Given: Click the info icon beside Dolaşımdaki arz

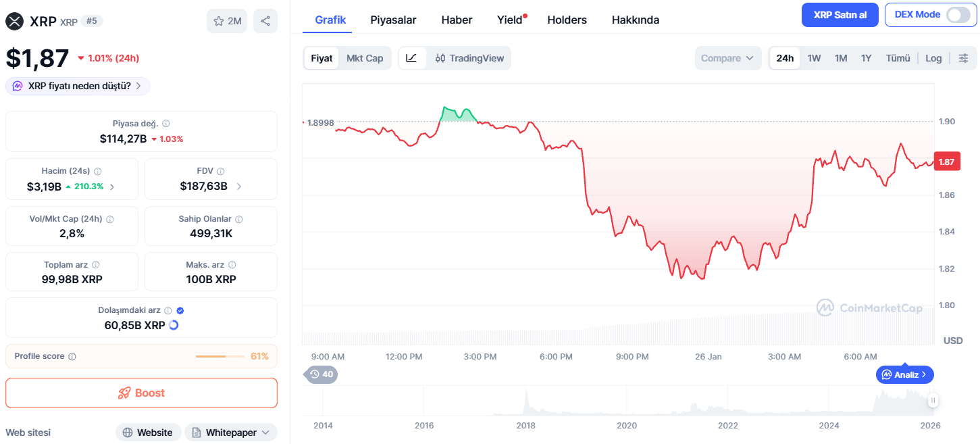Looking at the screenshot, I should [x=168, y=311].
